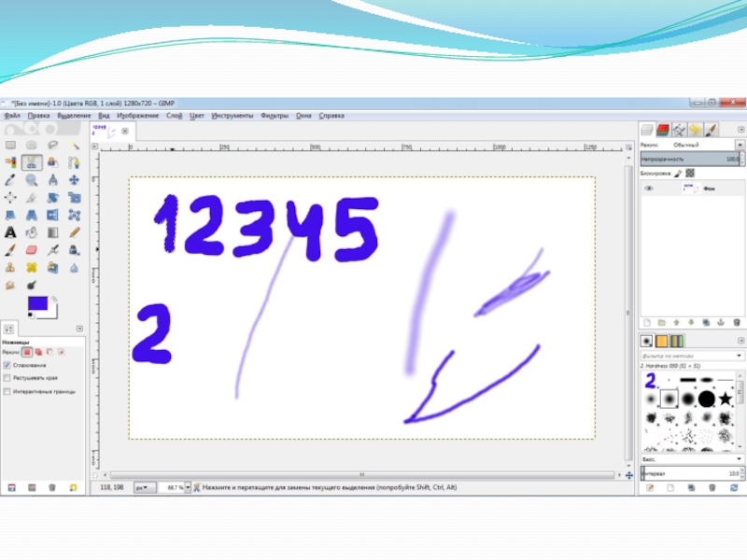Image resolution: width=747 pixels, height=560 pixels.
Task: Toggle lock alpha channel checkerboard icon
Action: (x=690, y=174)
